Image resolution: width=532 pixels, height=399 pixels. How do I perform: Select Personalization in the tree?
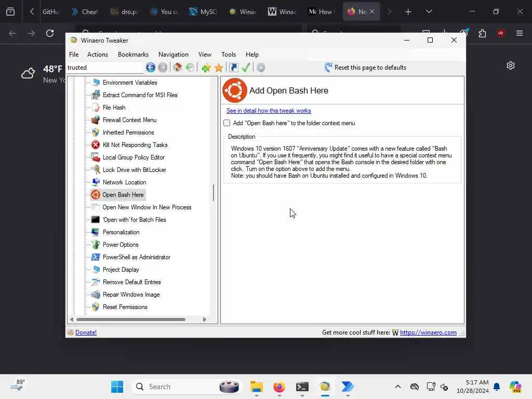(121, 232)
